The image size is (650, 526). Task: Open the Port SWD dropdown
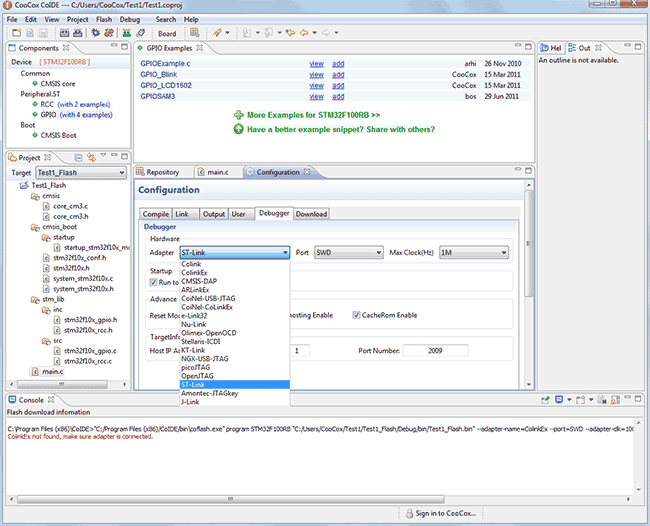[x=350, y=253]
